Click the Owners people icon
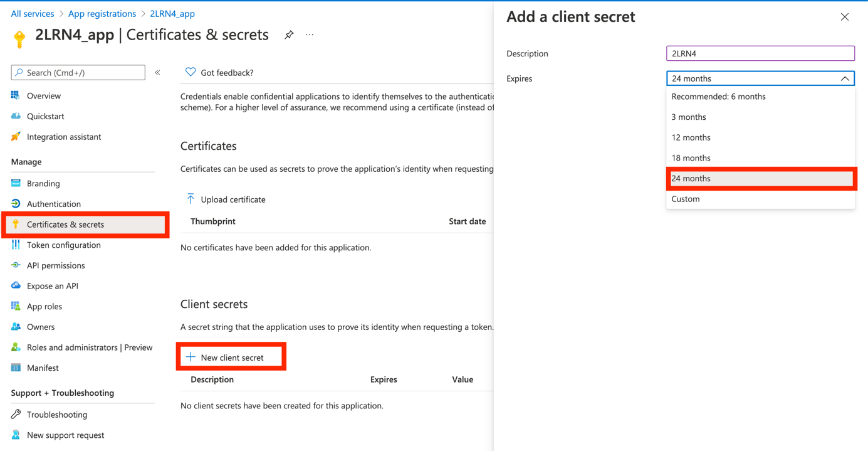 pyautogui.click(x=16, y=327)
